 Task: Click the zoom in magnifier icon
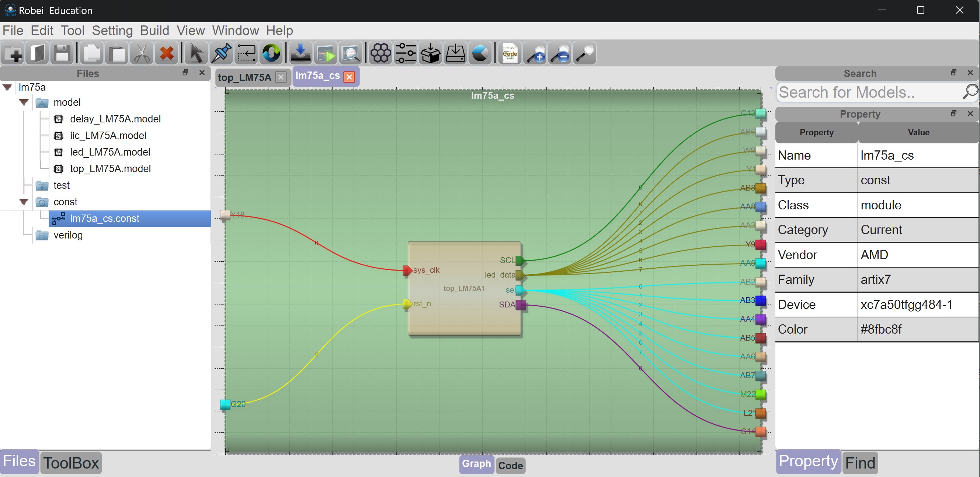click(535, 53)
